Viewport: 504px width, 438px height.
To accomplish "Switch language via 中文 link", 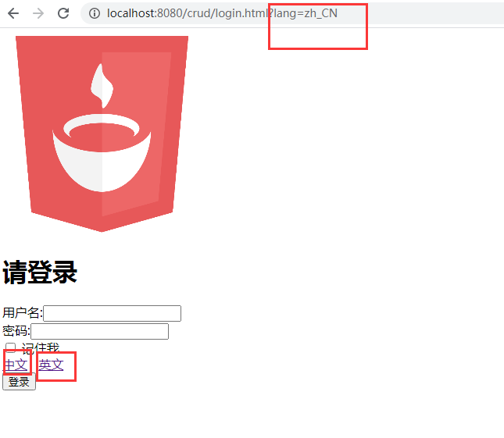I will coord(15,365).
